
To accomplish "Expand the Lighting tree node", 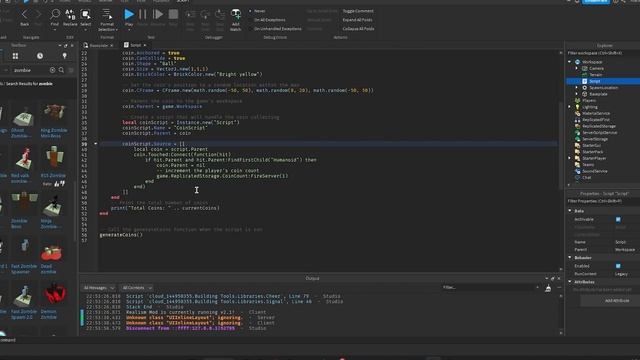I will tap(570, 107).
